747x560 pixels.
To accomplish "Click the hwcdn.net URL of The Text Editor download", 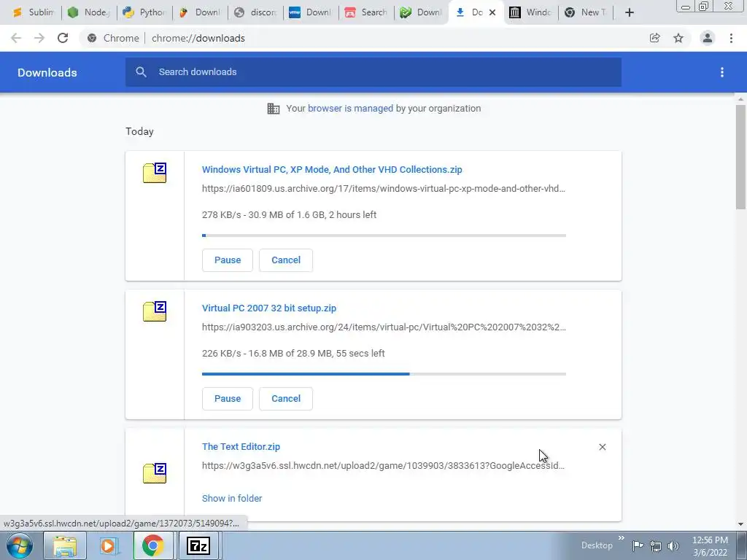I will tap(384, 466).
